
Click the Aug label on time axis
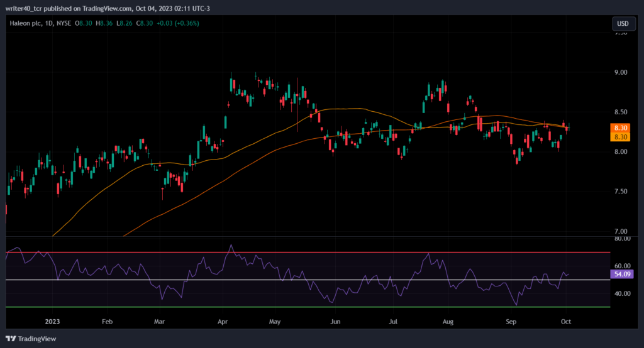pyautogui.click(x=448, y=322)
